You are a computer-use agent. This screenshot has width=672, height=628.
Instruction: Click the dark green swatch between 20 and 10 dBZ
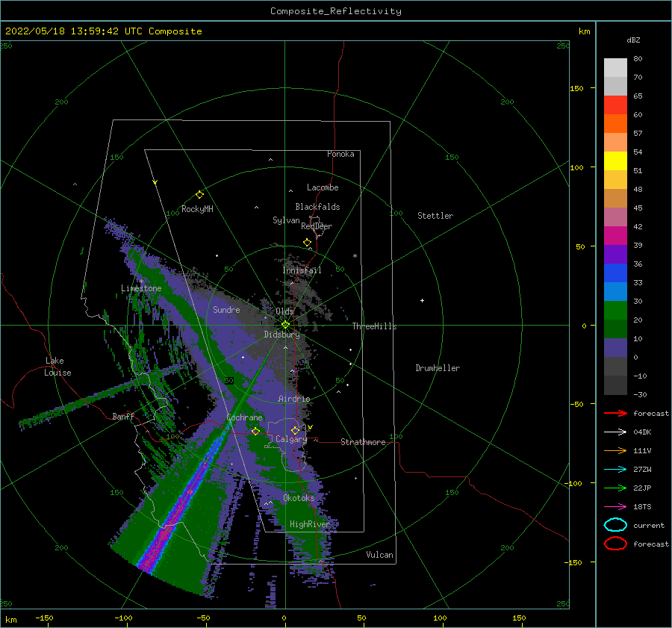tap(615, 329)
